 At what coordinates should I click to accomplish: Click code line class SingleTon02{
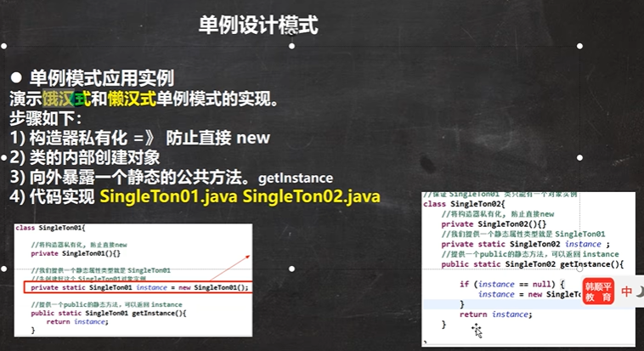click(x=464, y=204)
